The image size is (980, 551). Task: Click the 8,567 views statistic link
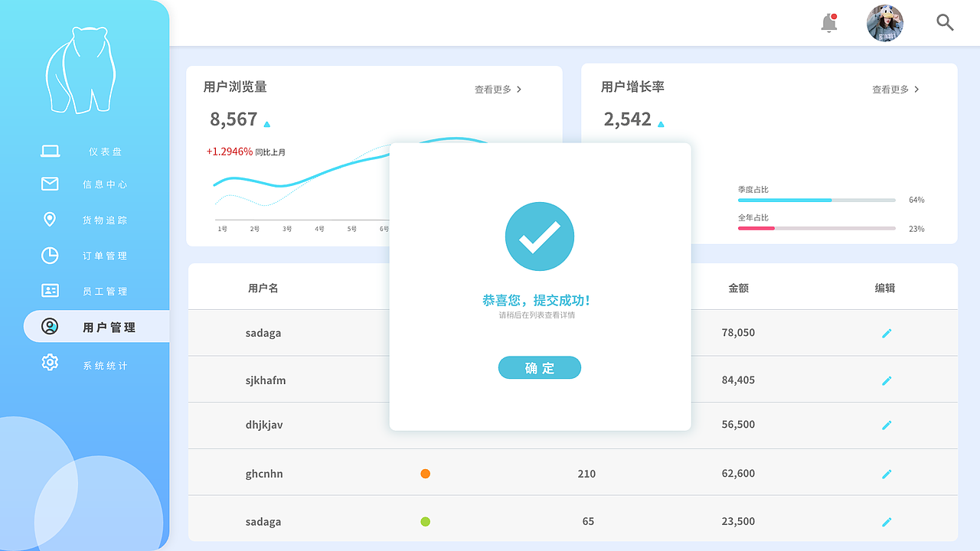(231, 120)
